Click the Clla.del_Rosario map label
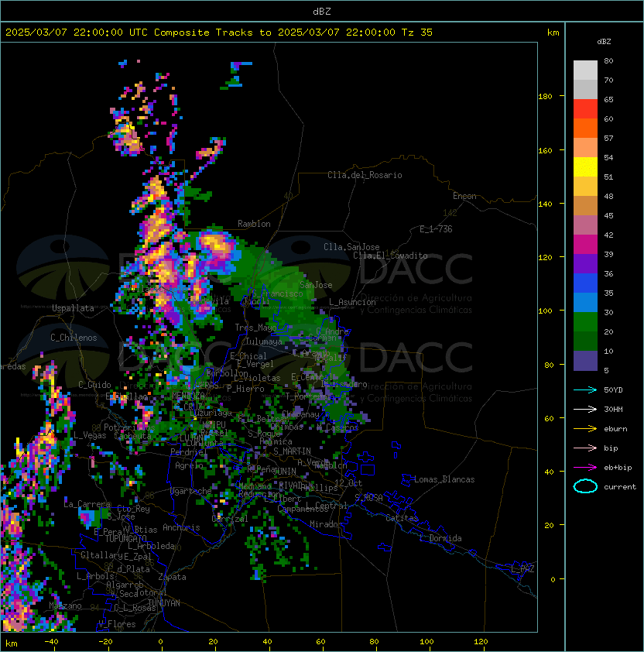The height and width of the screenshot is (652, 644). tap(365, 175)
